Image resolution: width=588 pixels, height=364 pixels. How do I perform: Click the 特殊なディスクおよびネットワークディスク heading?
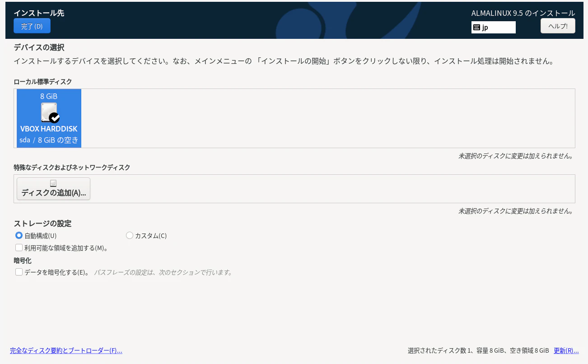(x=72, y=168)
